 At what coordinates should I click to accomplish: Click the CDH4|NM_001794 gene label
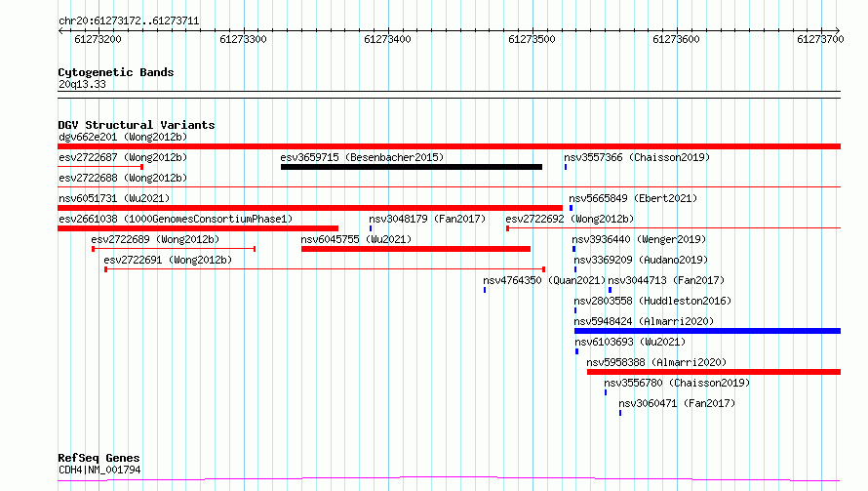(x=99, y=470)
